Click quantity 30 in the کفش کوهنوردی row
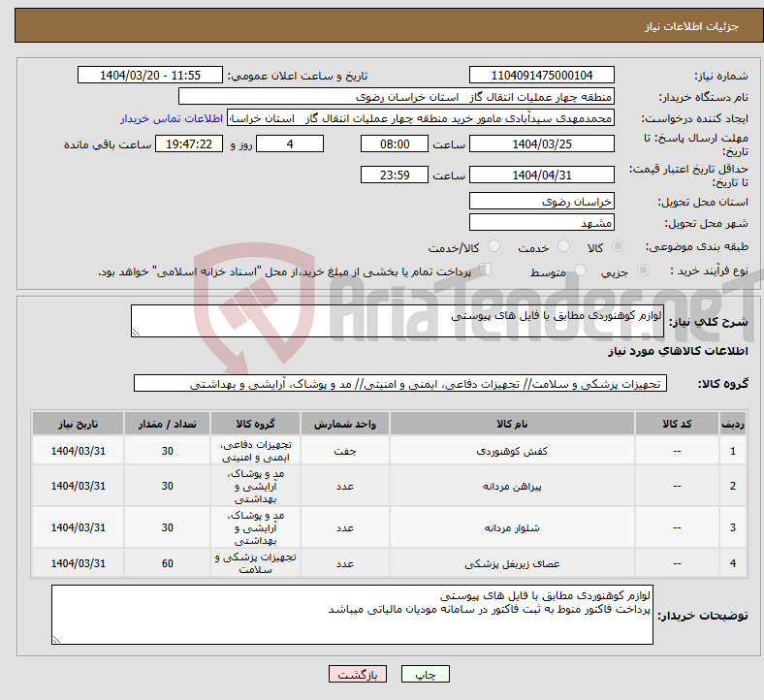Image resolution: width=764 pixels, height=700 pixels. pos(167,451)
